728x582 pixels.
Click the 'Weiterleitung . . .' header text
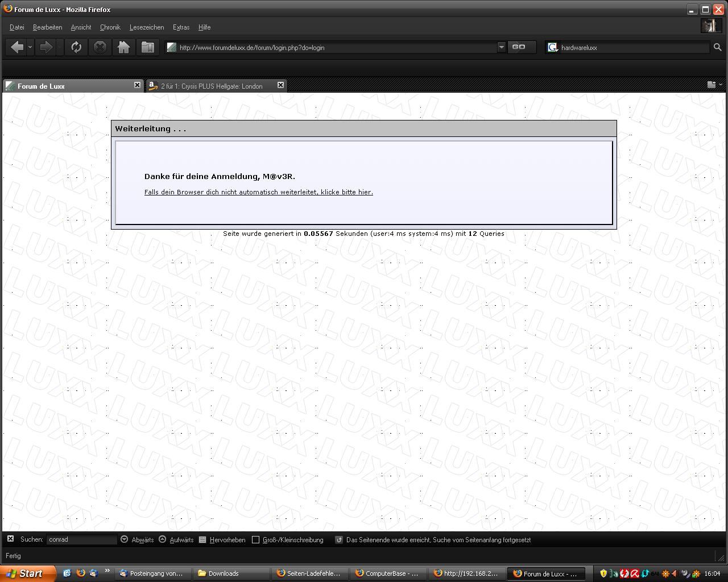[151, 129]
